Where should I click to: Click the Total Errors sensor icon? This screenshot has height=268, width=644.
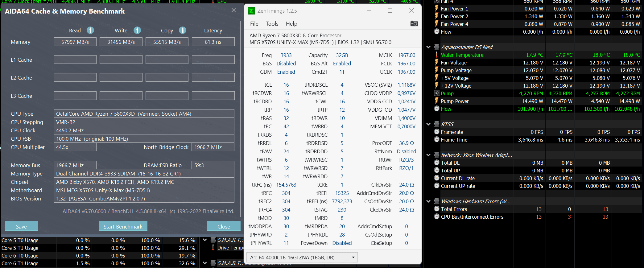(x=436, y=209)
